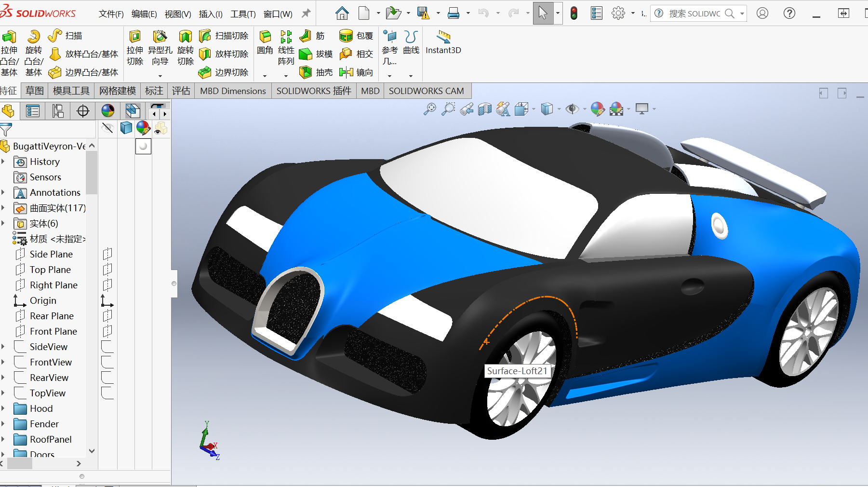Click the 放样切除 (Lofted Cut) button
The height and width of the screenshot is (487, 868).
pyautogui.click(x=224, y=54)
